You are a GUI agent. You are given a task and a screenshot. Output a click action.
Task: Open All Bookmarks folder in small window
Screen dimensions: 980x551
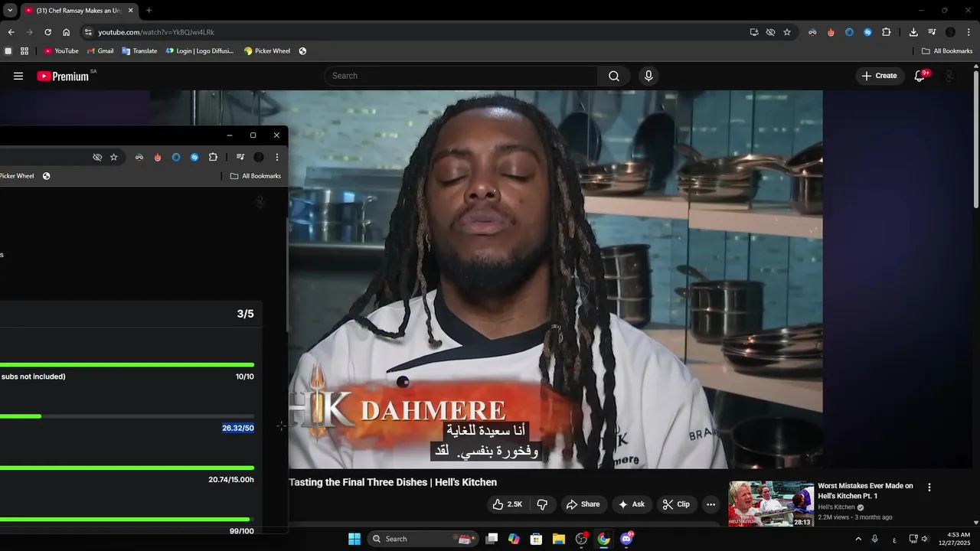point(256,176)
